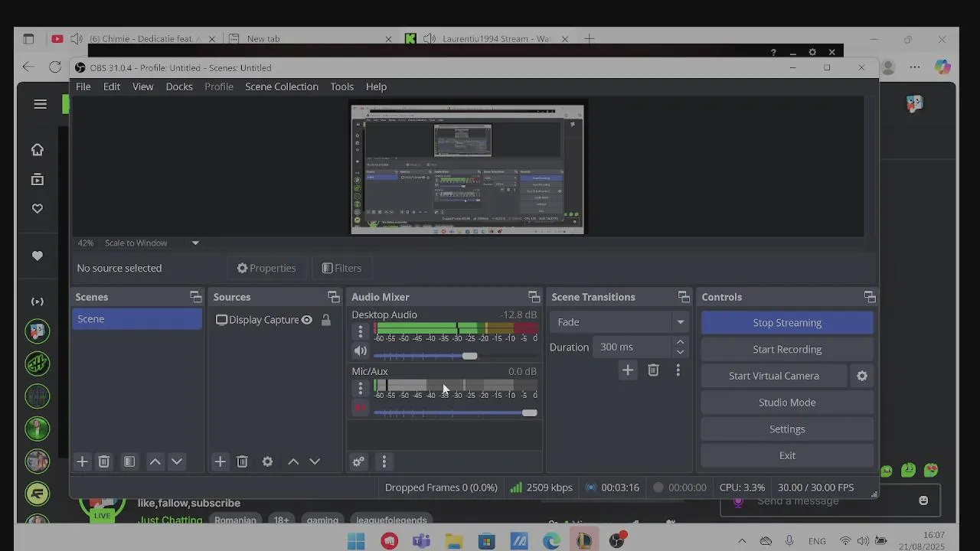Viewport: 980px width, 551px height.
Task: Mute Desktop Audio speaker button
Action: 361,351
